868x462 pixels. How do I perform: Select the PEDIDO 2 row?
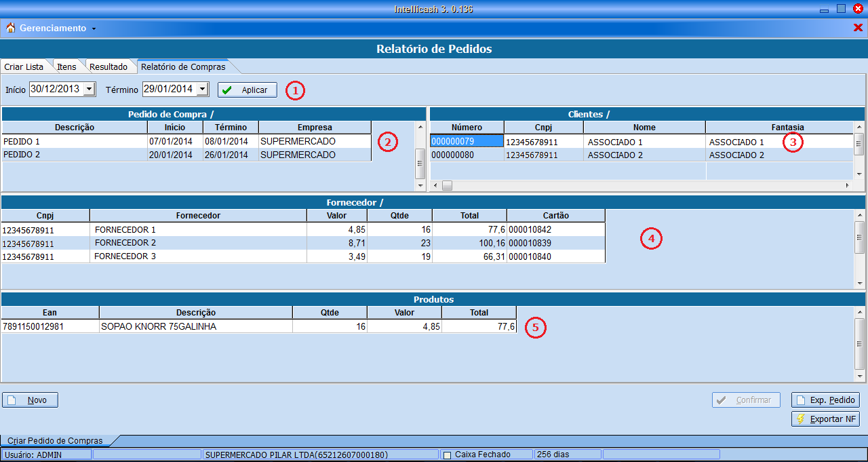tap(75, 155)
